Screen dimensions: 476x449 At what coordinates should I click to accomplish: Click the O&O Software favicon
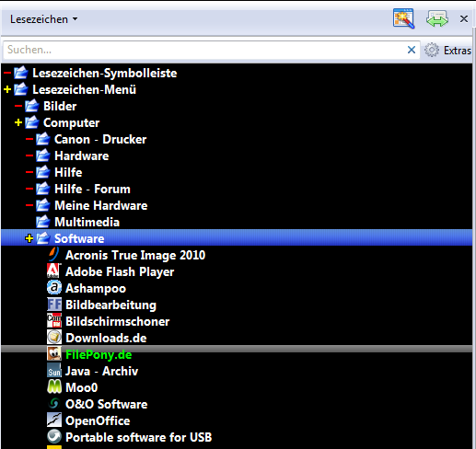click(x=54, y=403)
